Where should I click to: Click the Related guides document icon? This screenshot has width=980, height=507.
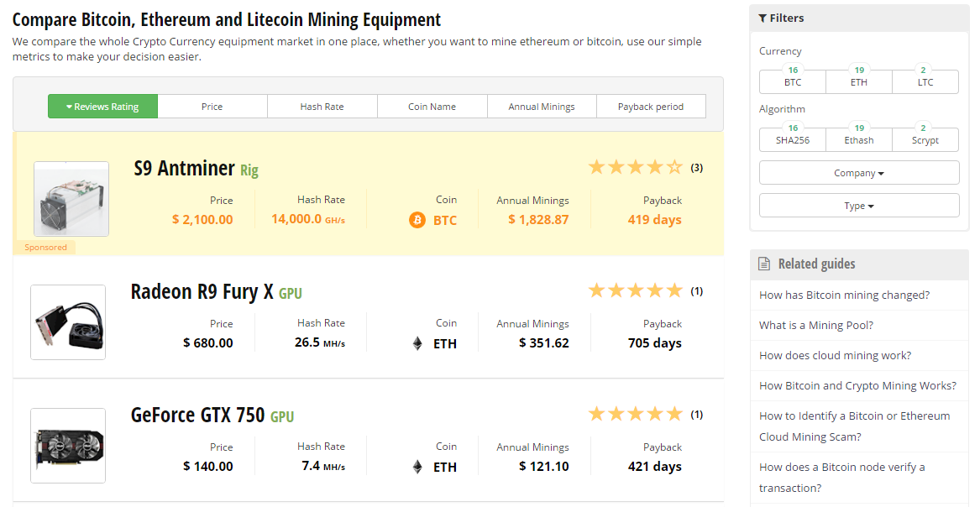point(764,264)
